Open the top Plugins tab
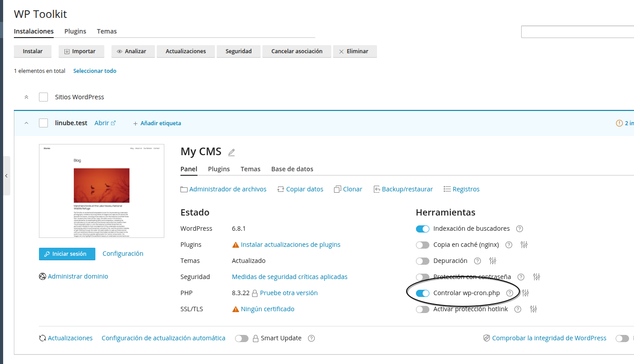Image resolution: width=634 pixels, height=364 pixels. point(75,31)
